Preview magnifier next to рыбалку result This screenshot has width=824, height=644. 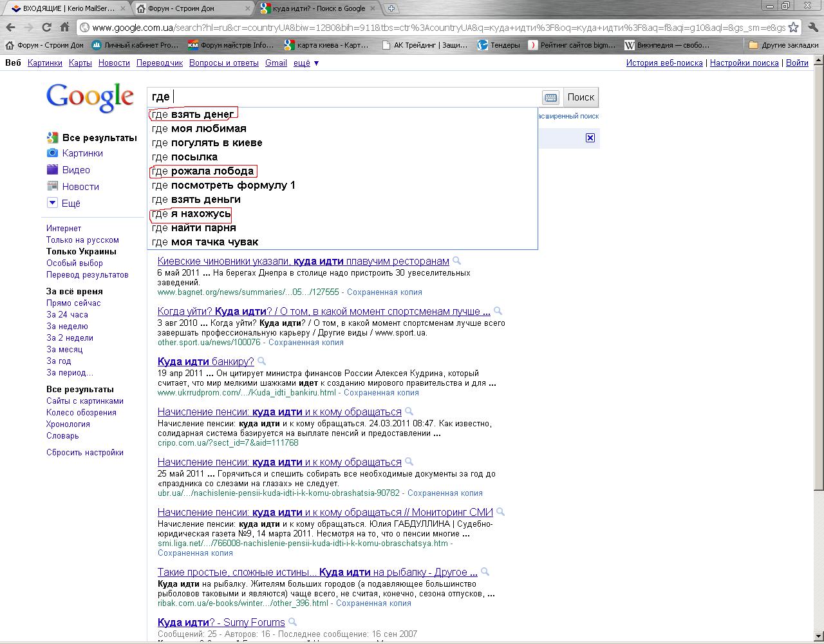[x=485, y=572]
